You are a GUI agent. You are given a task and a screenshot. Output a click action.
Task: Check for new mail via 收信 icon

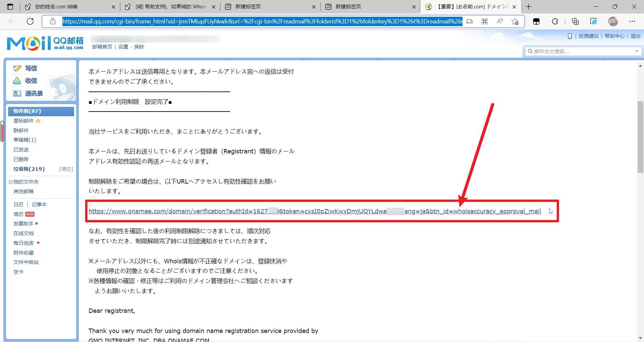(17, 81)
